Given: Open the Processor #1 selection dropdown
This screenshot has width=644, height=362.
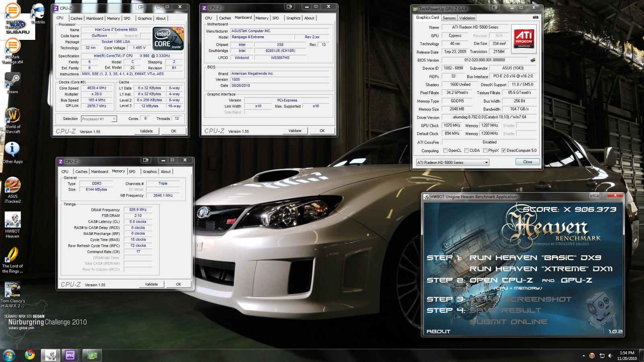Looking at the screenshot, I should pyautogui.click(x=99, y=119).
